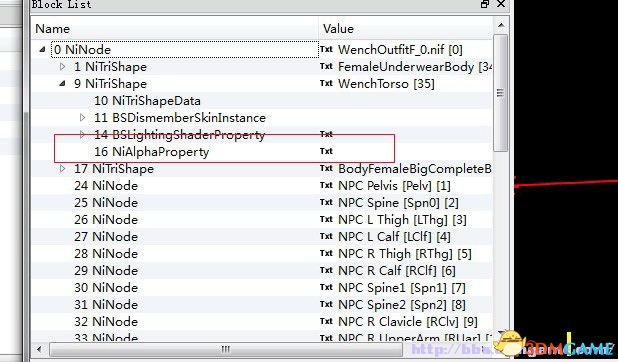618x362 pixels.
Task: Click NPC Pelvis [Pelv] [1] value
Action: (x=394, y=186)
